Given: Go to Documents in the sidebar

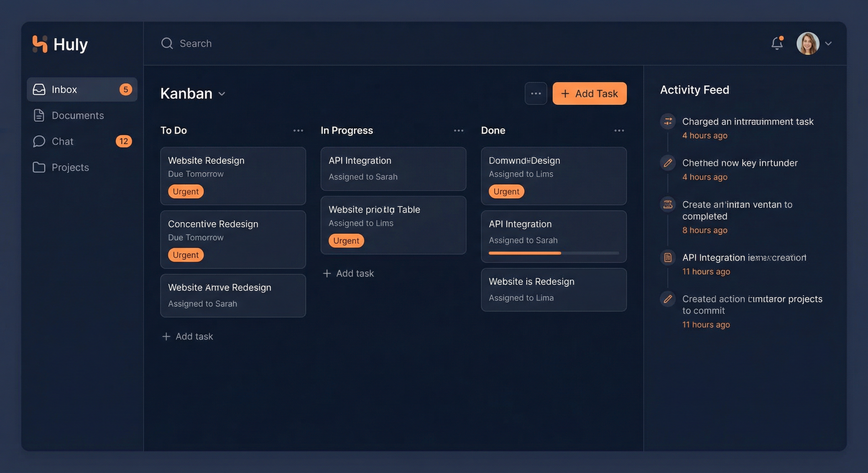Looking at the screenshot, I should coord(82,115).
